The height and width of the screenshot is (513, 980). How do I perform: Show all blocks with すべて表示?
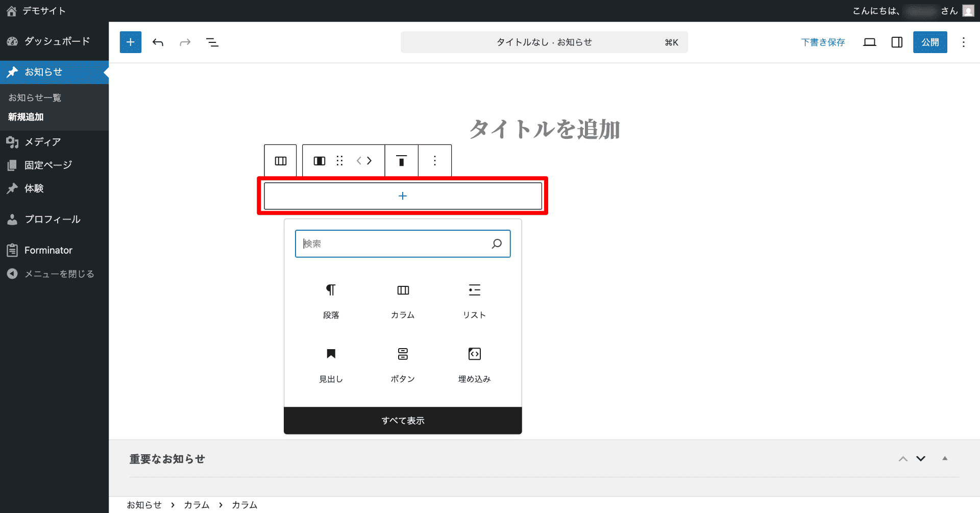[x=403, y=421]
